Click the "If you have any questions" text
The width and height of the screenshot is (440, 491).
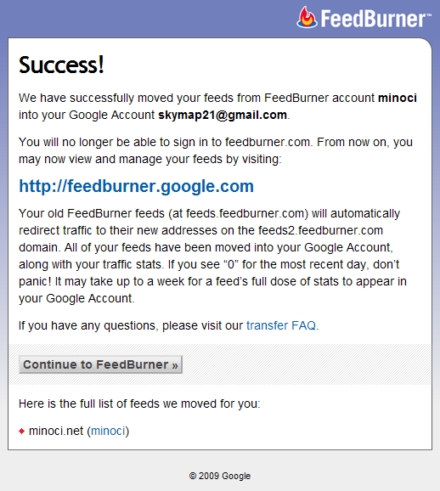(x=169, y=326)
